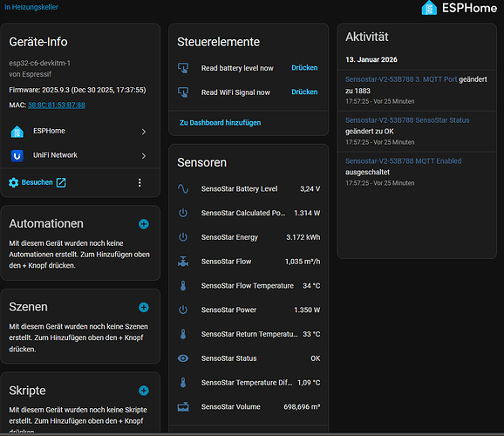This screenshot has height=436, width=504.
Task: Click the meter icon for SensoStar Volume
Action: pos(183,406)
